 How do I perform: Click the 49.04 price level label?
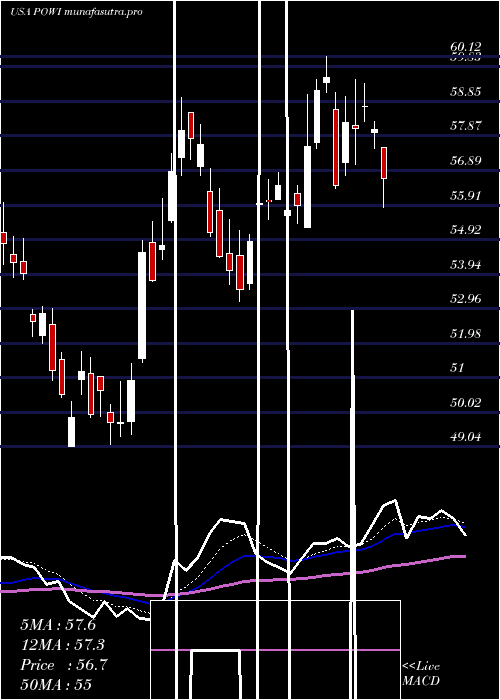click(466, 437)
